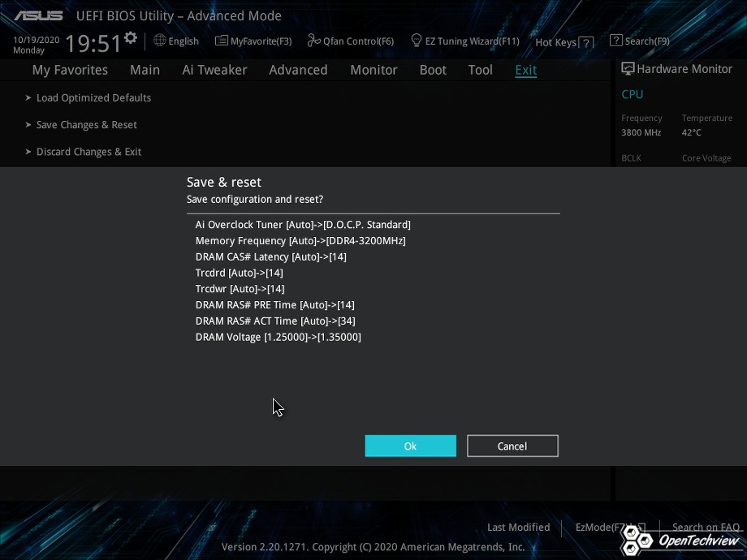The height and width of the screenshot is (560, 747).
Task: Click the settings gear next to the clock
Action: pyautogui.click(x=131, y=37)
